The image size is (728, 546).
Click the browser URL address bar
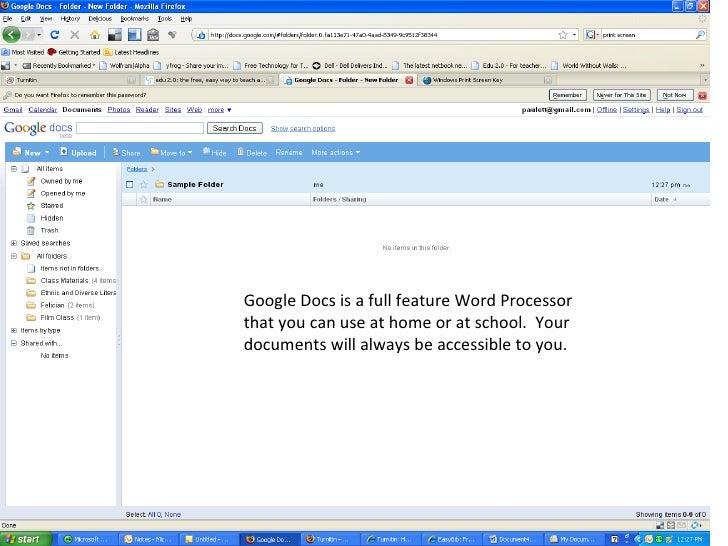click(x=383, y=35)
